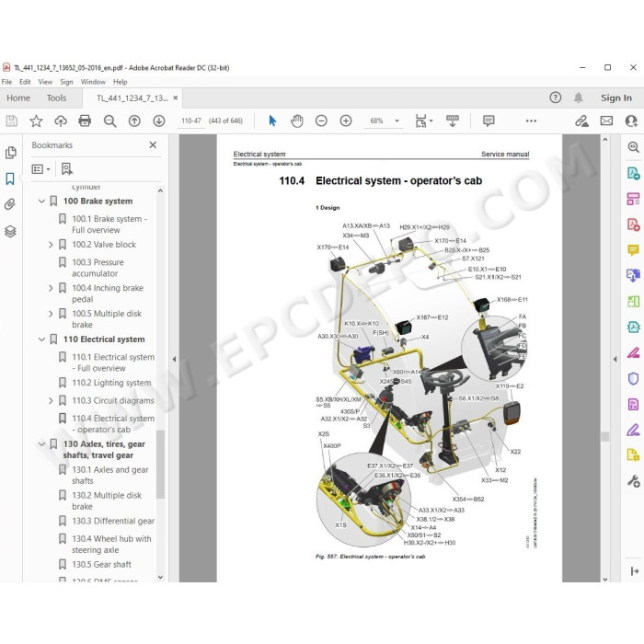This screenshot has width=644, height=644.
Task: Click the scrolling mode keyboard icon
Action: (453, 121)
